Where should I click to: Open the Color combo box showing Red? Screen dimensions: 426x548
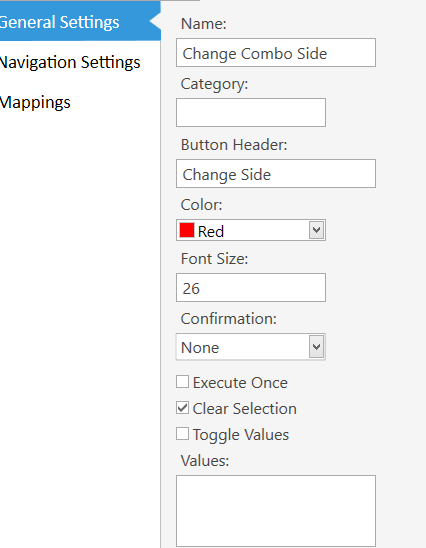pyautogui.click(x=251, y=230)
